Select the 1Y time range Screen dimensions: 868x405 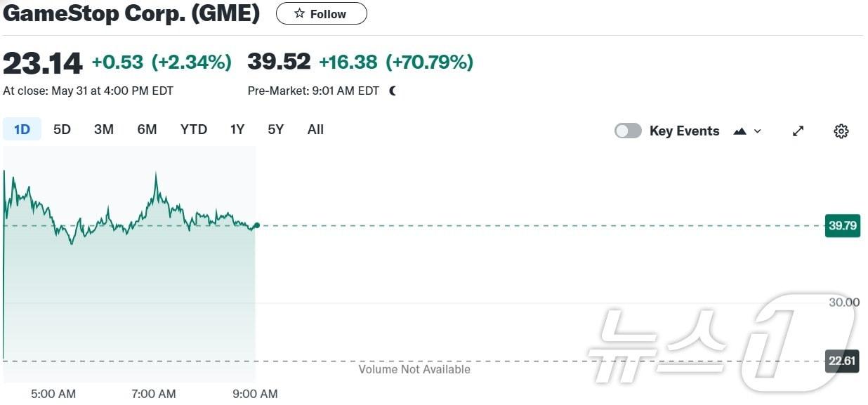pyautogui.click(x=237, y=129)
